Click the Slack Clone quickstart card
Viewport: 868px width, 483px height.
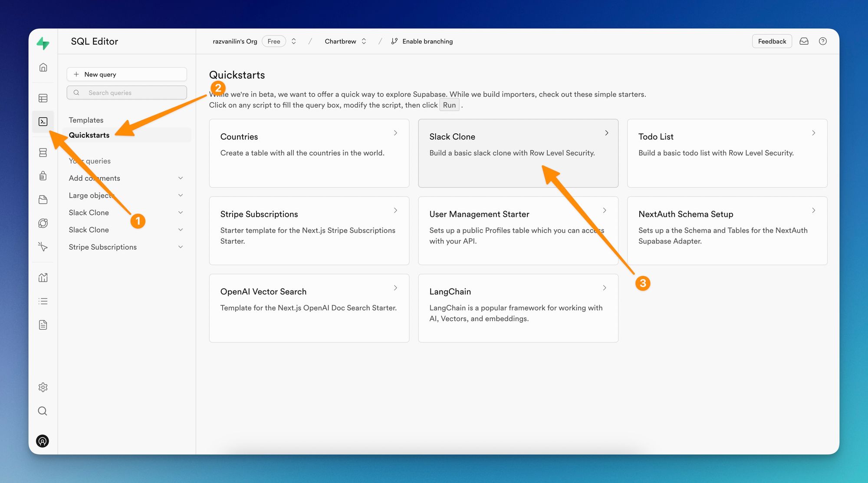[x=517, y=152]
